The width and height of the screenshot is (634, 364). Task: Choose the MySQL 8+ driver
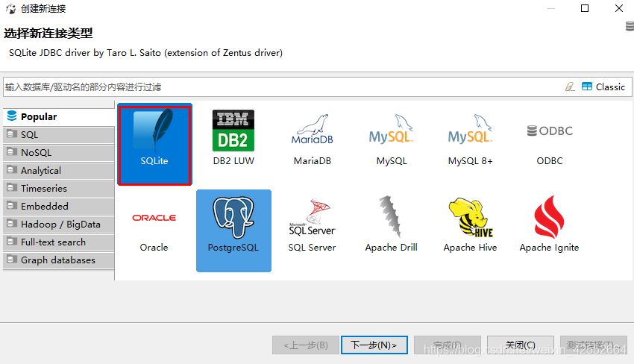click(470, 138)
